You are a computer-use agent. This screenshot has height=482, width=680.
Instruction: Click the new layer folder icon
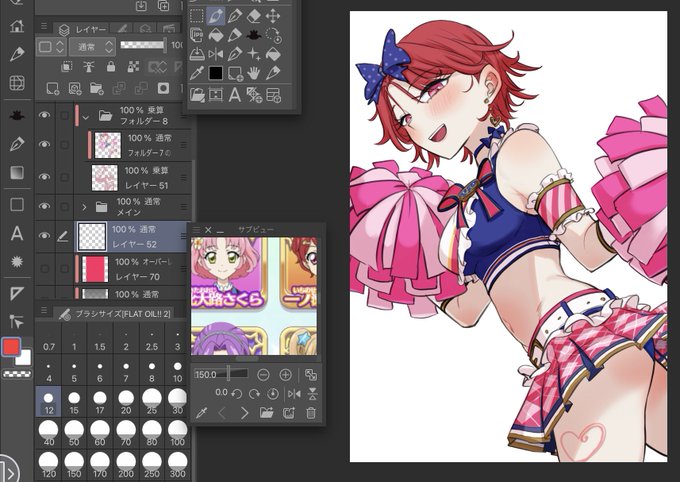[97, 89]
